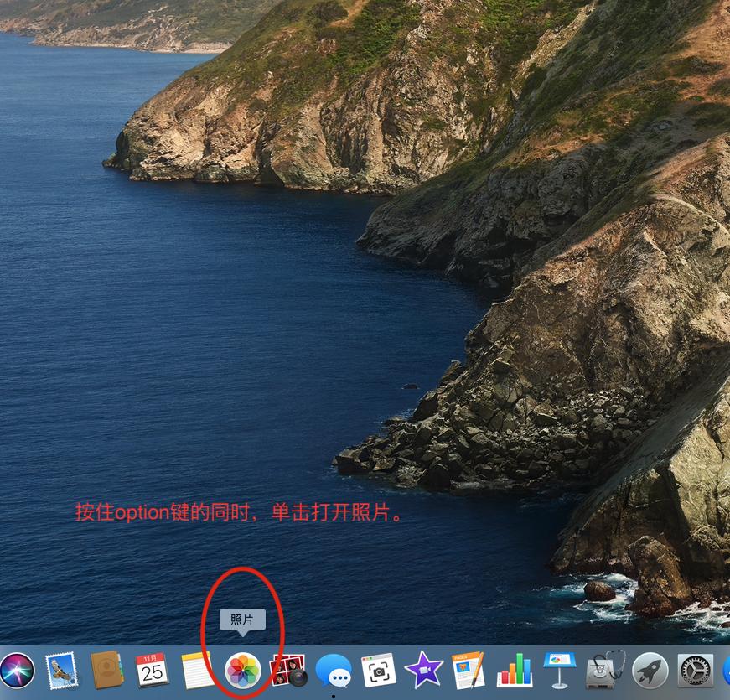Screen dimensions: 730x700
Task: Open the Mail app
Action: point(61,671)
